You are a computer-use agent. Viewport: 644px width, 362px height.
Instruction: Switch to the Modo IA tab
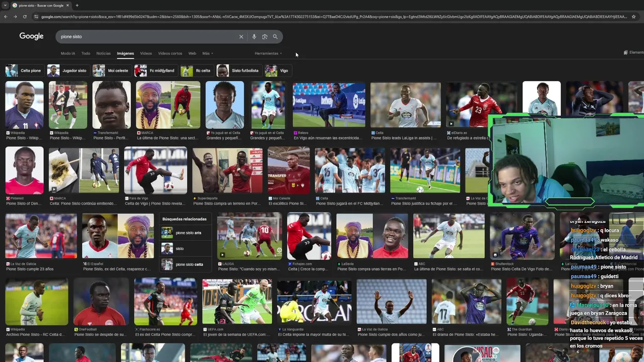coord(68,53)
